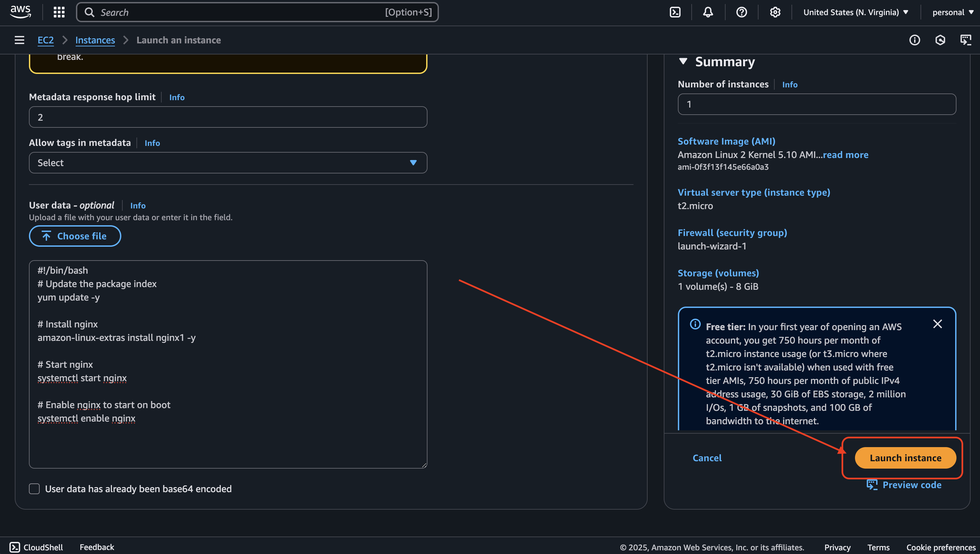Viewport: 980px width, 554px height.
Task: Toggle the left navigation hamburger menu
Action: 19,40
